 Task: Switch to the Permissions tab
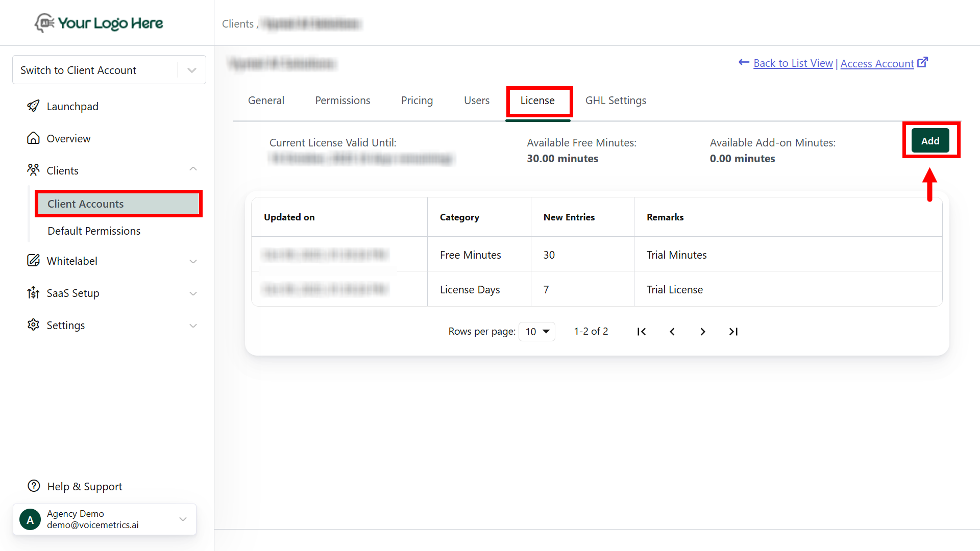pos(342,101)
